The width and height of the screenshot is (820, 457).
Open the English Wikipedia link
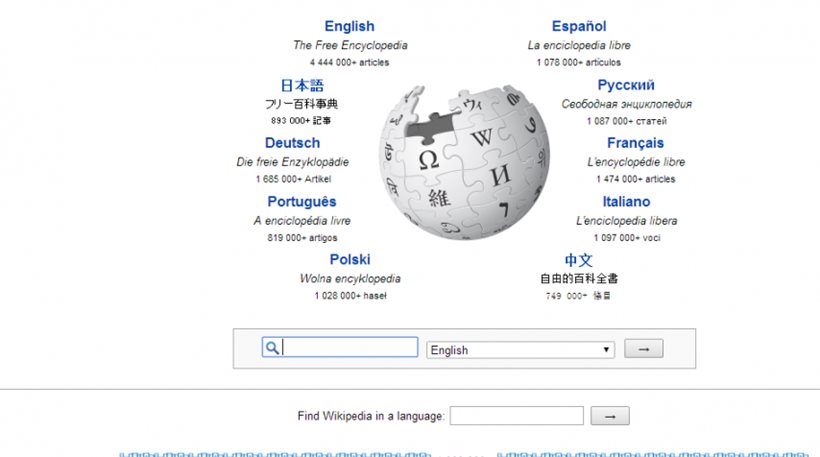[x=349, y=27]
